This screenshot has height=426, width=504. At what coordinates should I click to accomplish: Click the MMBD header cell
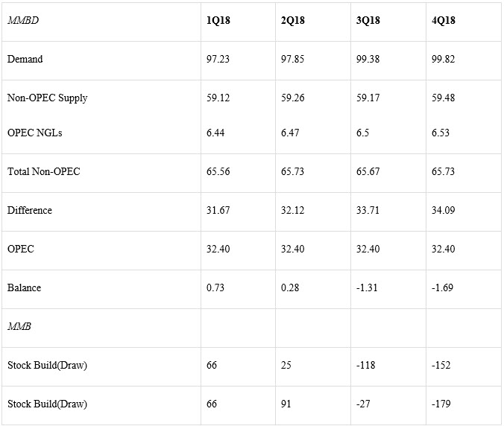[22, 20]
